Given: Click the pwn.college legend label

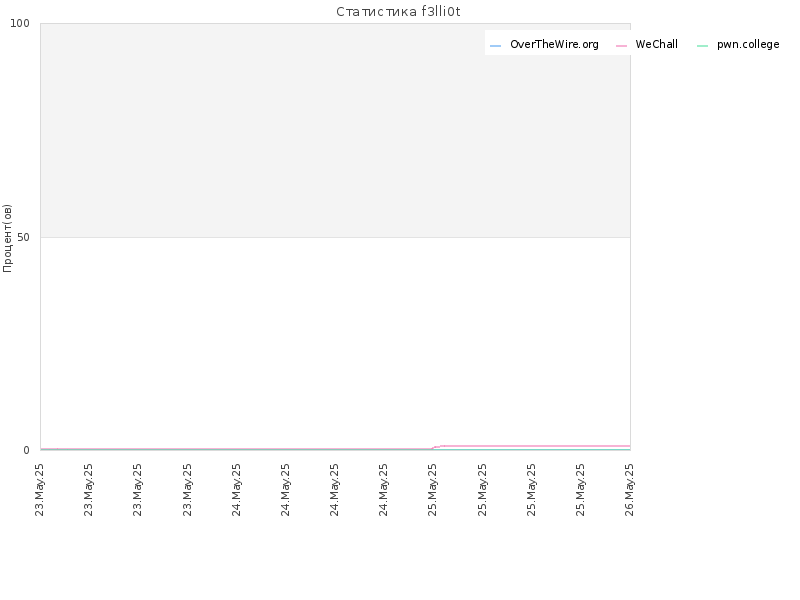Looking at the screenshot, I should pos(748,45).
